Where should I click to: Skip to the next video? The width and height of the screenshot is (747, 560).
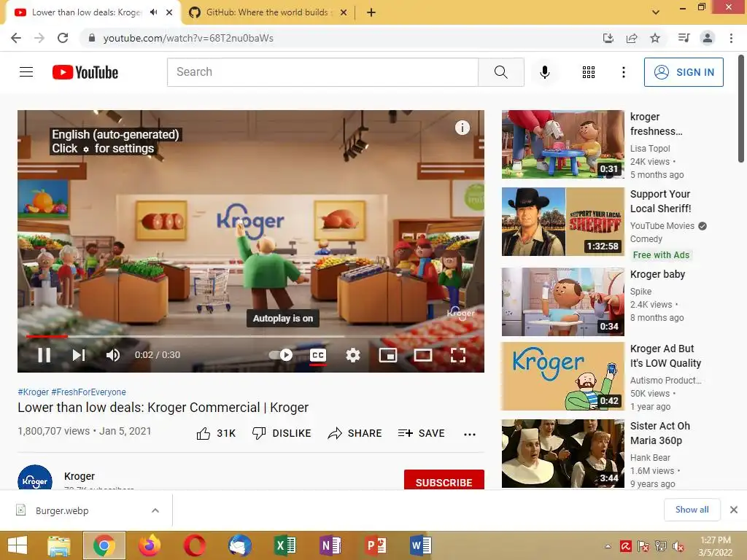click(79, 355)
